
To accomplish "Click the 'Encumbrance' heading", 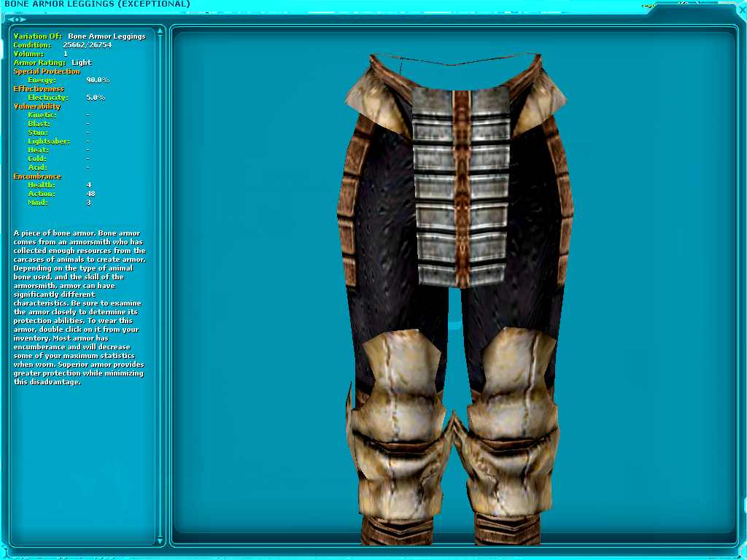I will (37, 176).
